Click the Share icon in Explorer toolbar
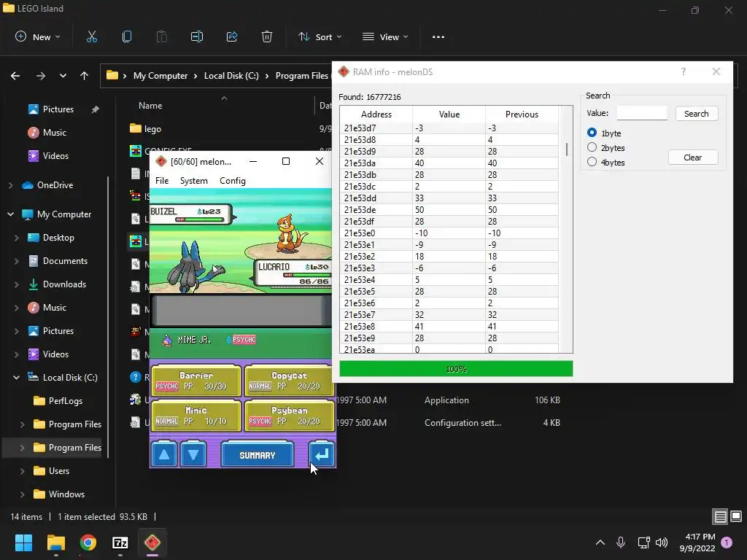 (232, 36)
